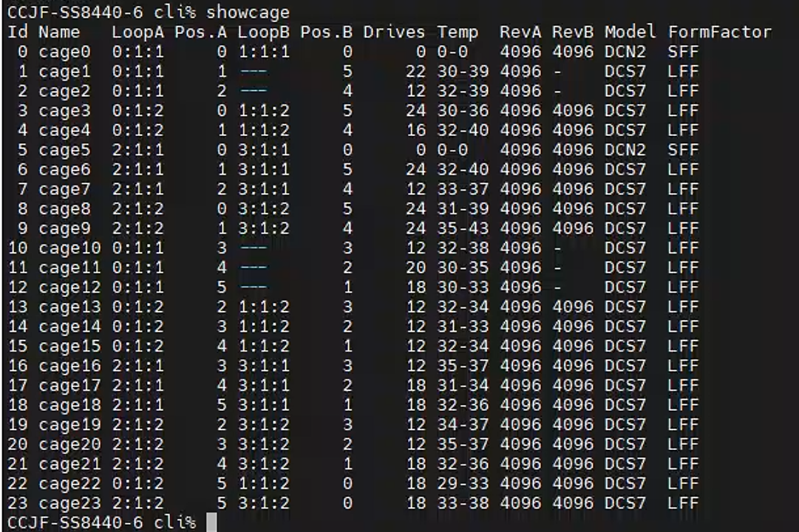
Task: Select the cage16 name
Action: (69, 365)
